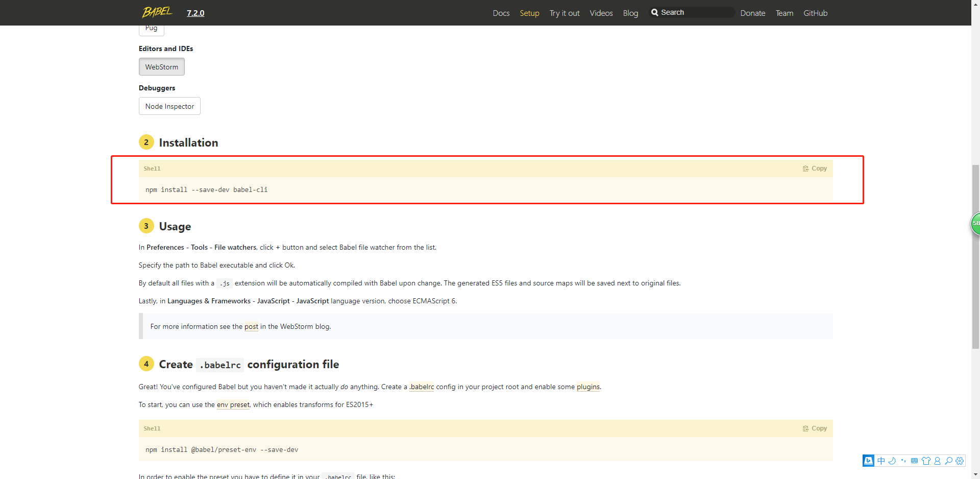980x479 pixels.
Task: Open the IME user account icon
Action: click(937, 461)
